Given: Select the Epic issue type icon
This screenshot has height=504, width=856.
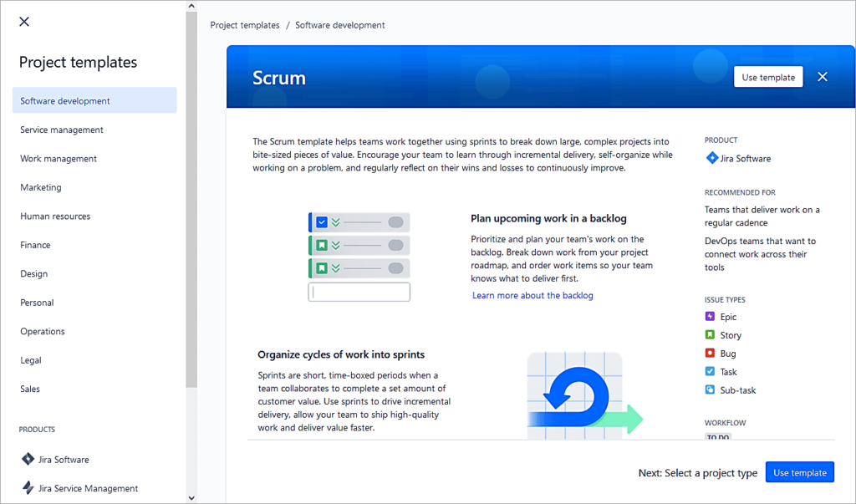Looking at the screenshot, I should click(710, 317).
